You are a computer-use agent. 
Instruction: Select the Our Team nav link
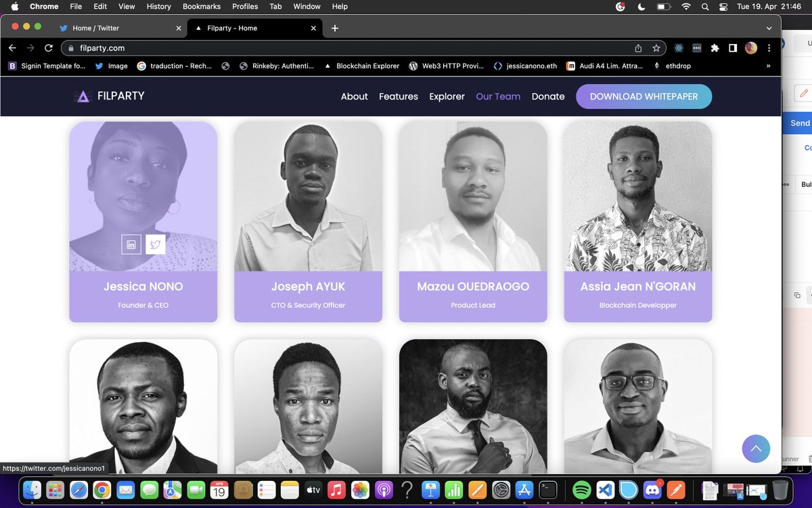pos(498,96)
